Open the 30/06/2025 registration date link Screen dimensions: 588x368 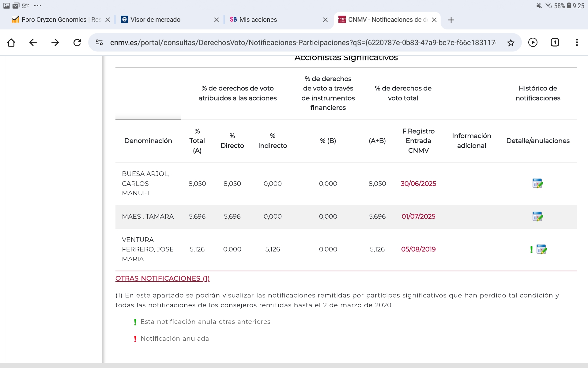point(418,183)
